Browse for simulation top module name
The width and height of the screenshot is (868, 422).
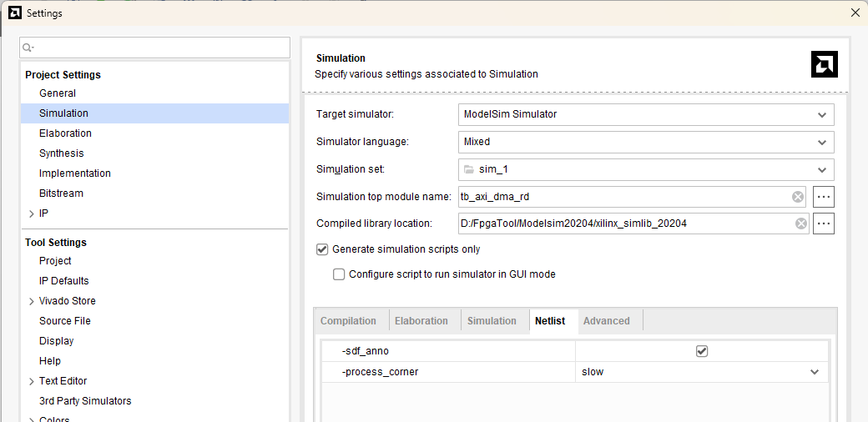pos(823,197)
